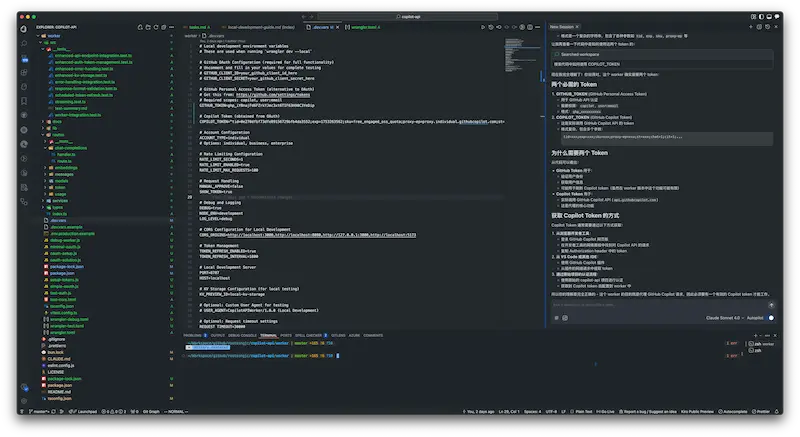800x437 pixels.
Task: Open editor more actions ellipsis
Action: pos(537,27)
